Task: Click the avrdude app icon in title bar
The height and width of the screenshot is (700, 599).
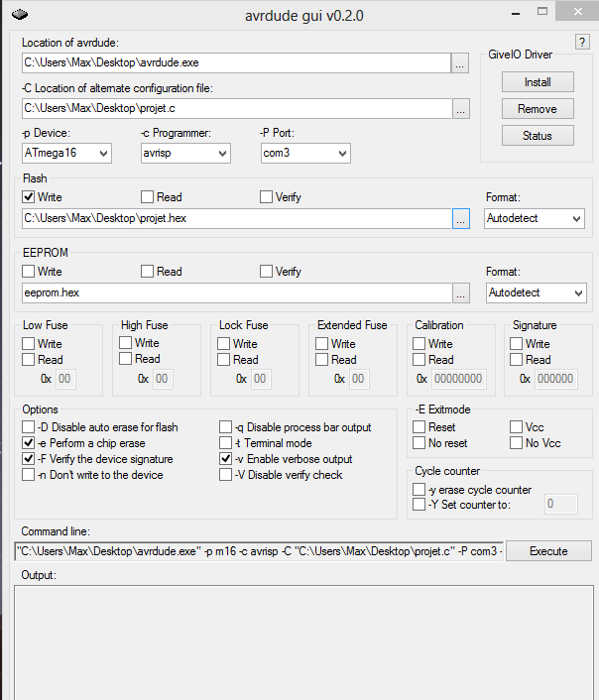Action: [20, 16]
